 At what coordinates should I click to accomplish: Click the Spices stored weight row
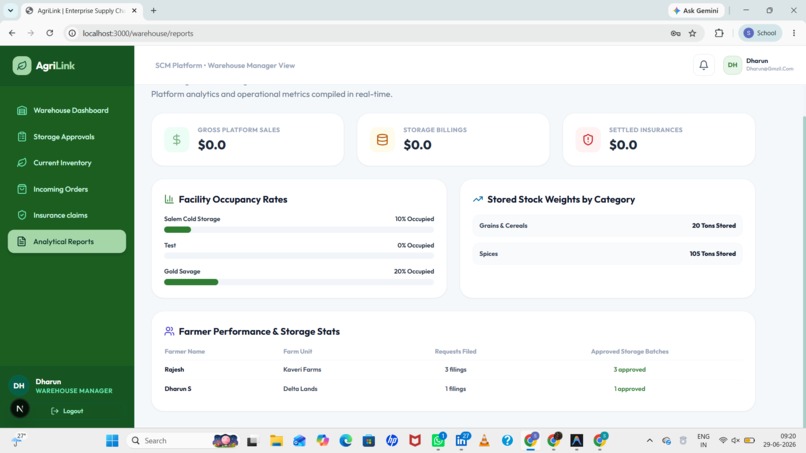pos(607,253)
